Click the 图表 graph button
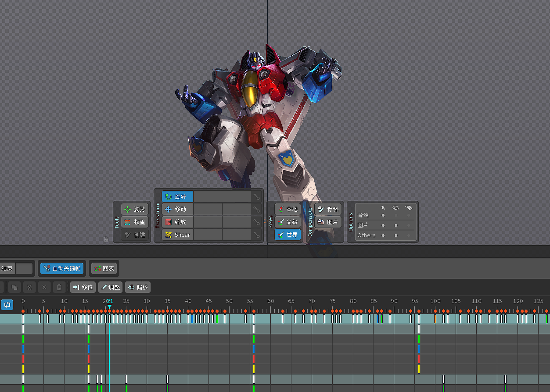This screenshot has width=550, height=392. pyautogui.click(x=104, y=268)
